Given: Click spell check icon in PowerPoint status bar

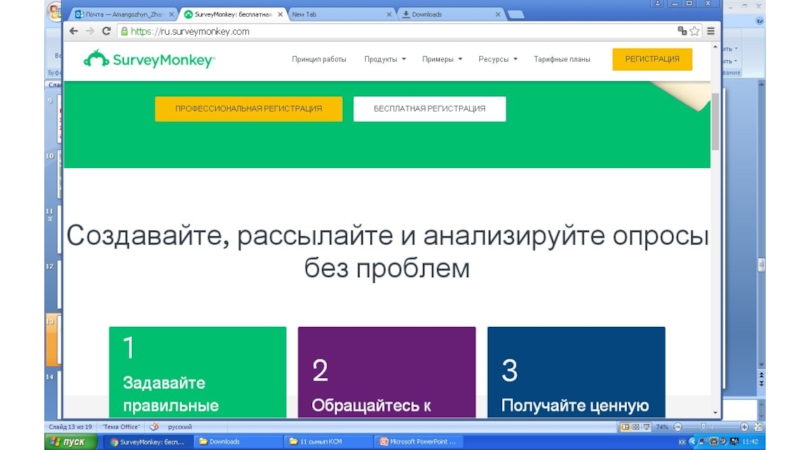Looking at the screenshot, I should pyautogui.click(x=154, y=427).
